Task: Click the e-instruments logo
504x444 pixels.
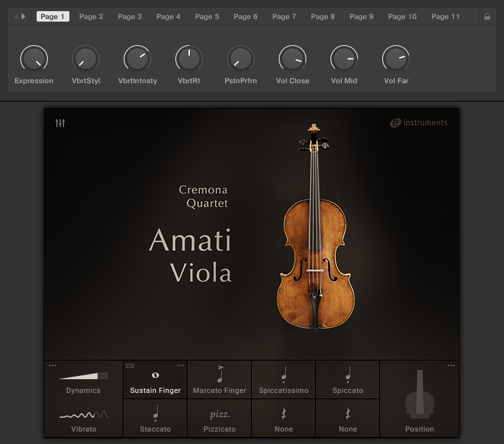Action: pyautogui.click(x=419, y=122)
